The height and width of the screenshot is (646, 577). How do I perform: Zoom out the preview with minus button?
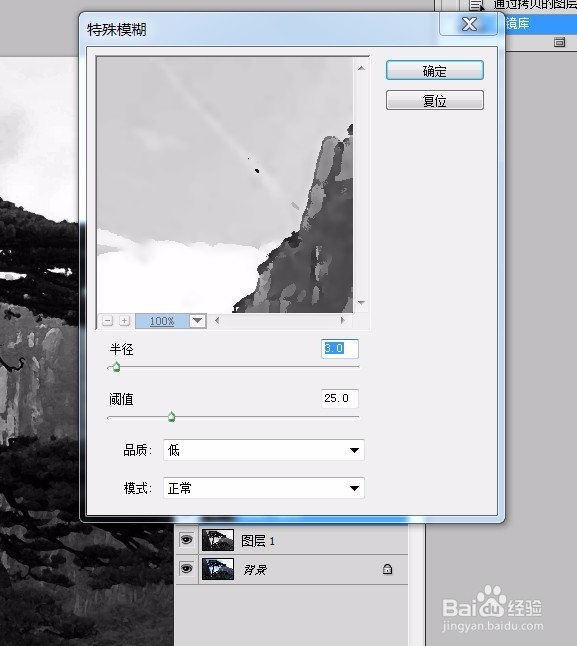(x=107, y=321)
